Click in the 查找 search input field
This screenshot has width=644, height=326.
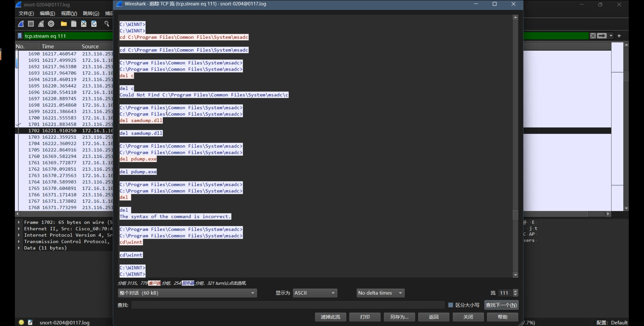point(287,305)
